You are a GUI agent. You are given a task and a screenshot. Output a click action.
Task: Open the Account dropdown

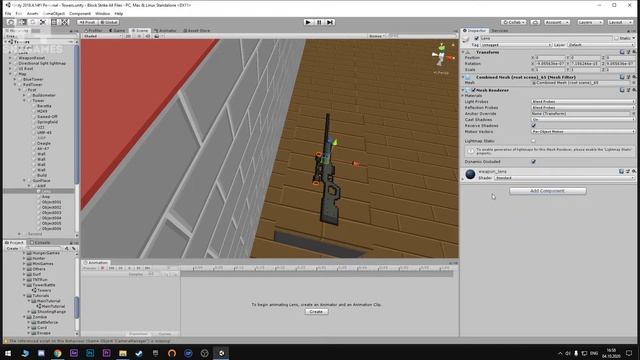(x=557, y=22)
